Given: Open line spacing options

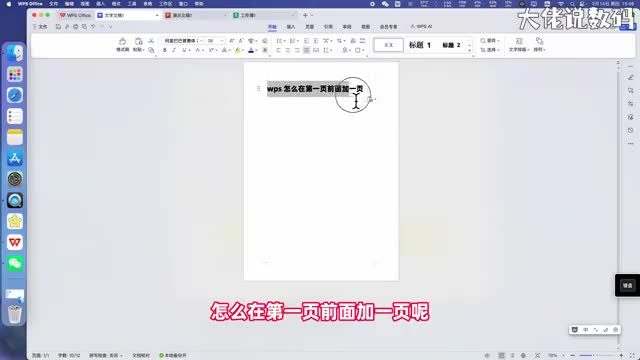Looking at the screenshot, I should tap(327, 50).
